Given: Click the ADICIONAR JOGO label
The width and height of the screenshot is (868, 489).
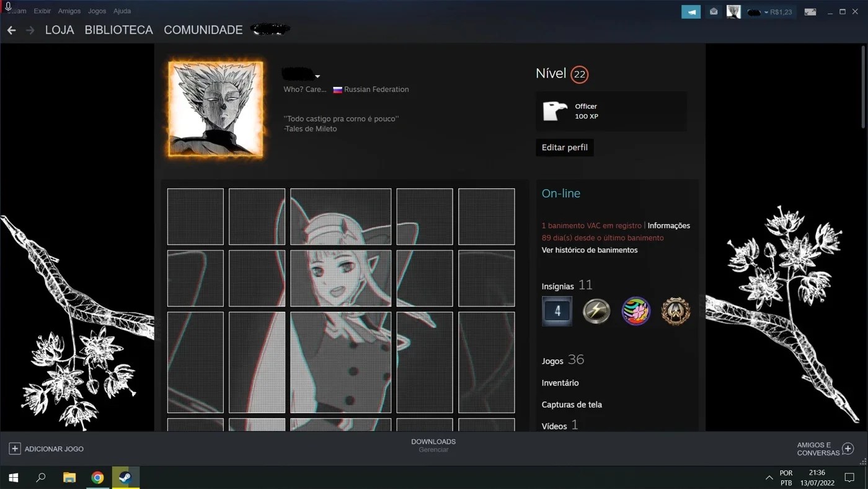Looking at the screenshot, I should (x=54, y=449).
